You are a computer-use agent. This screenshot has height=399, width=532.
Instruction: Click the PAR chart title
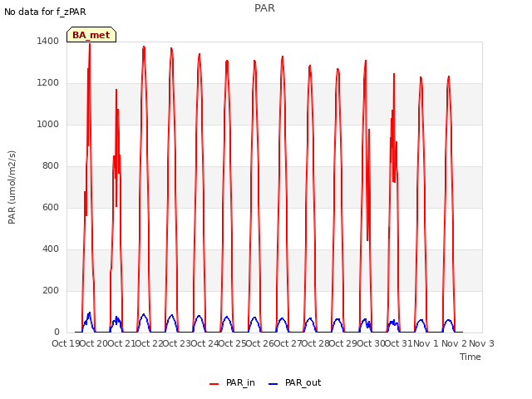(x=264, y=8)
